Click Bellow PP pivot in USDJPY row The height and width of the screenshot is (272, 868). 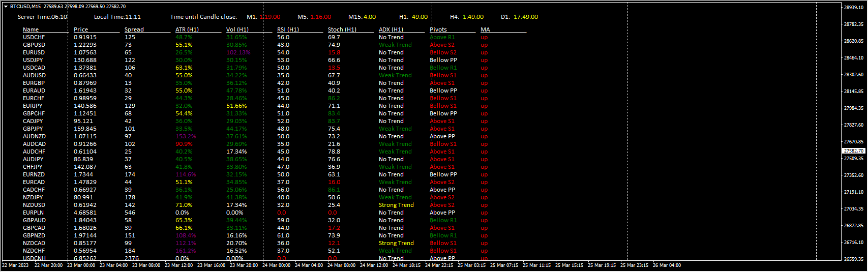tap(443, 60)
